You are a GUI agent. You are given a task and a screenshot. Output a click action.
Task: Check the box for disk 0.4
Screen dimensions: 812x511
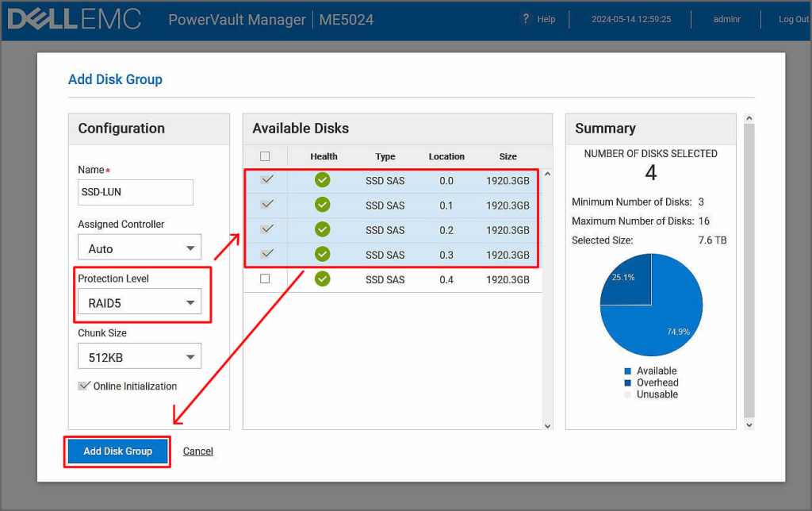tap(265, 279)
